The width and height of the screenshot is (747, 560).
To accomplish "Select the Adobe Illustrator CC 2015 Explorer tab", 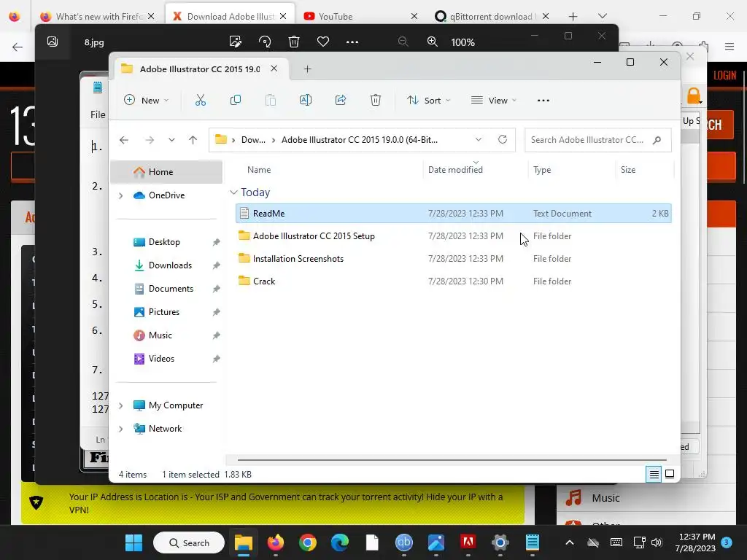I will pyautogui.click(x=200, y=69).
